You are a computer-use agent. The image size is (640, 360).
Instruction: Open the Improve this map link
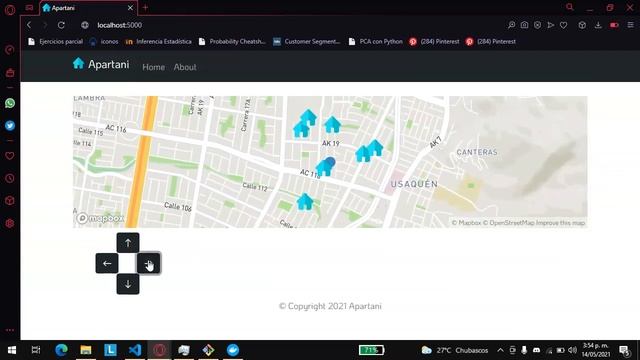[x=560, y=223]
